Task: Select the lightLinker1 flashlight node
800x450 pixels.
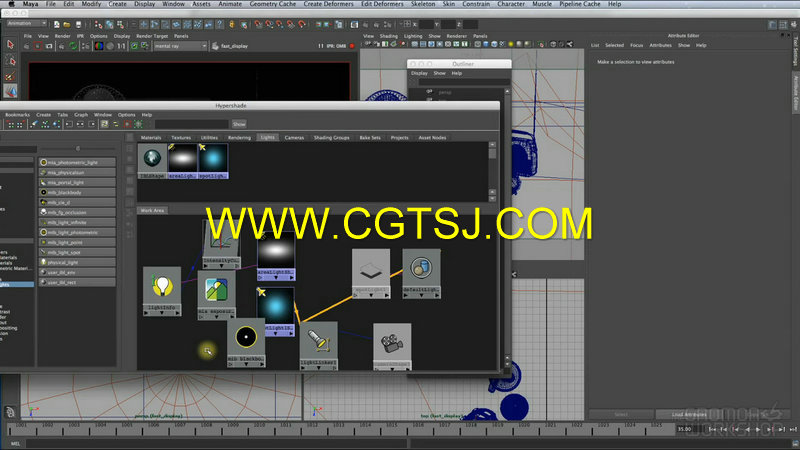Action: (x=318, y=345)
